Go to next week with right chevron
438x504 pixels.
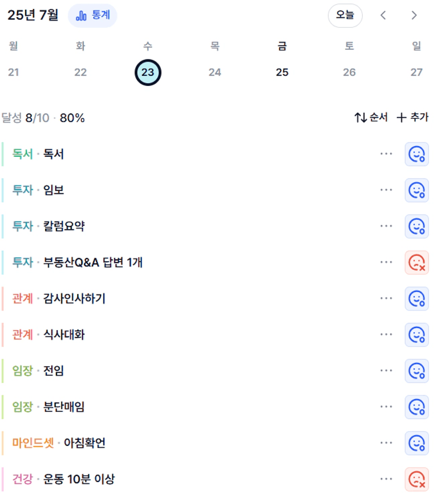coord(414,15)
